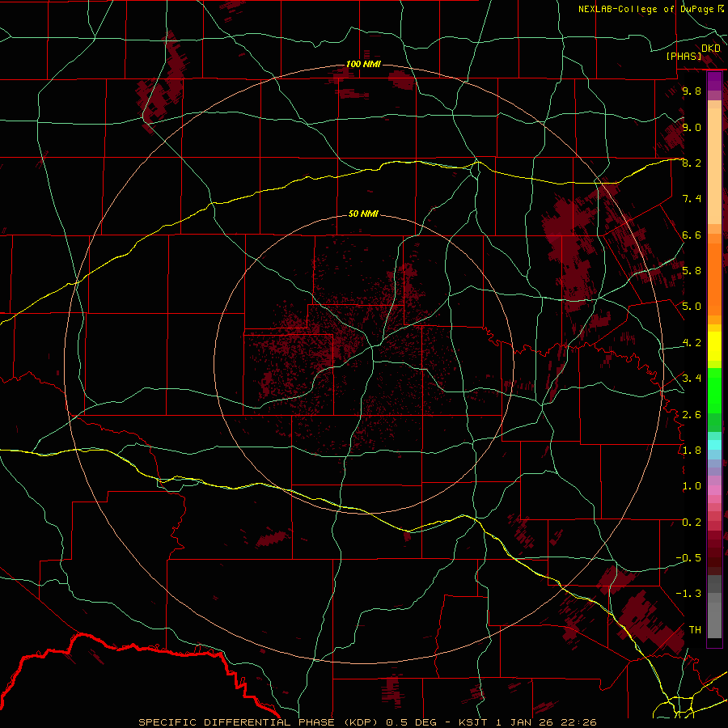728x728 pixels.
Task: Click the purple top segment of color bar
Action: click(x=714, y=81)
